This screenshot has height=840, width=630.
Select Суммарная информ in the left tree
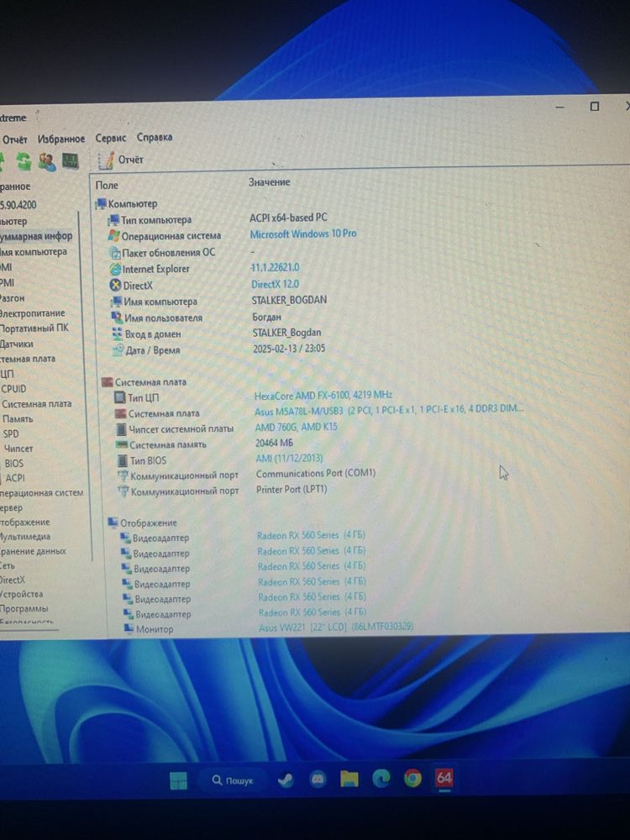click(x=36, y=236)
